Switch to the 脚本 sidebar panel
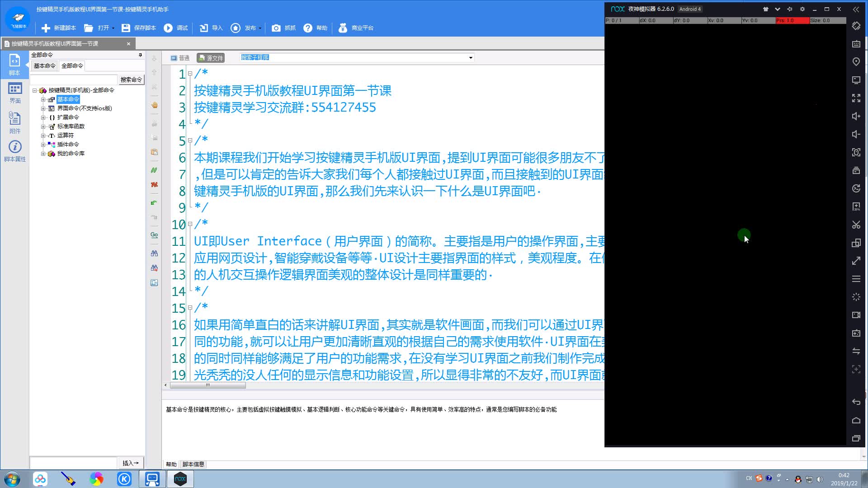 (14, 65)
